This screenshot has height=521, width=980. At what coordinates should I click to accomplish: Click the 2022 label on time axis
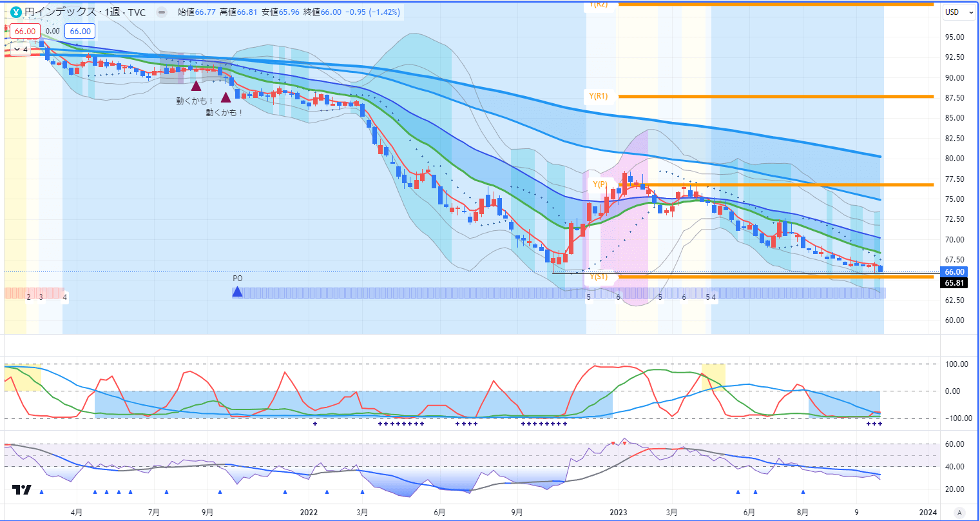(x=309, y=512)
